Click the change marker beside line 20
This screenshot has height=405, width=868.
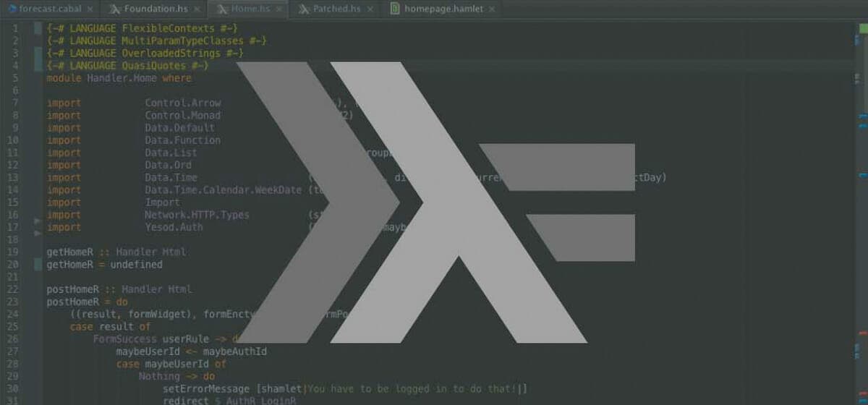38,265
